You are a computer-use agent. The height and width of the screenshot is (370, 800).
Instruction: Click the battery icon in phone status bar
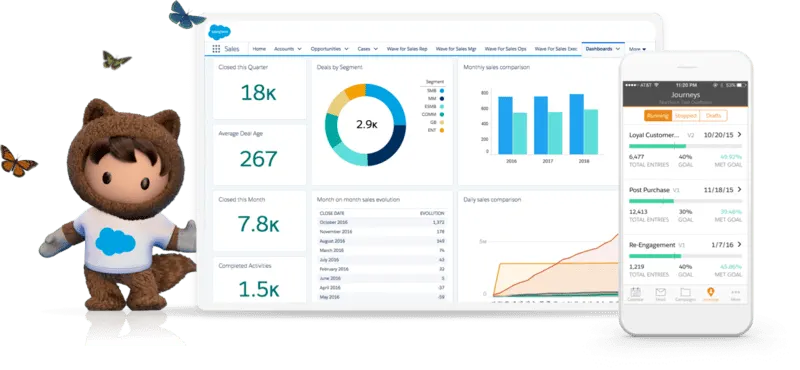coord(742,85)
